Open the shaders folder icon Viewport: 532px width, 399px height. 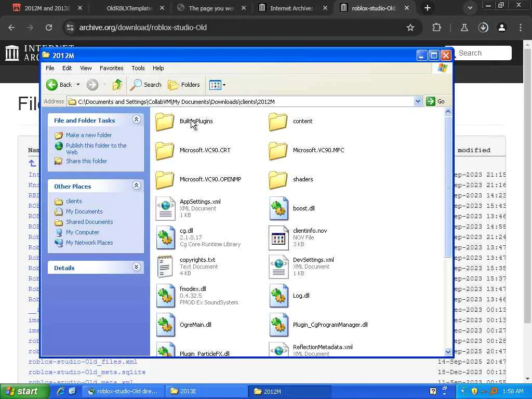(x=278, y=180)
